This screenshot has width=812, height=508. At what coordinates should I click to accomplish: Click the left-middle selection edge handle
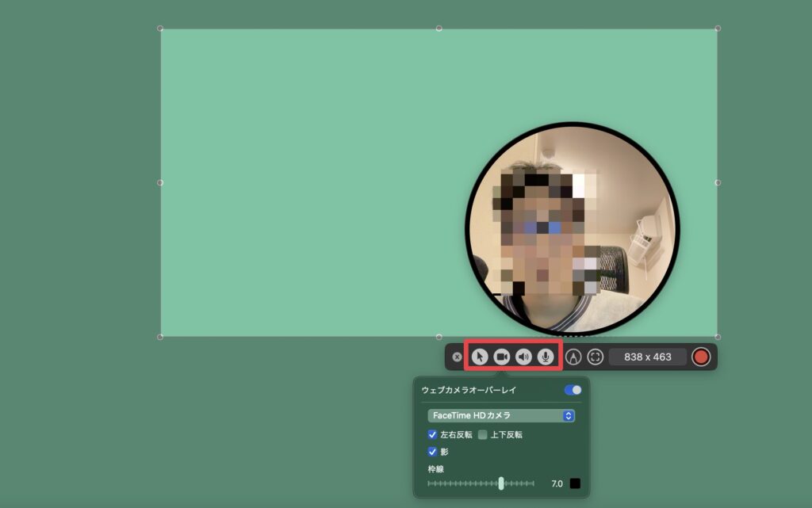[161, 182]
